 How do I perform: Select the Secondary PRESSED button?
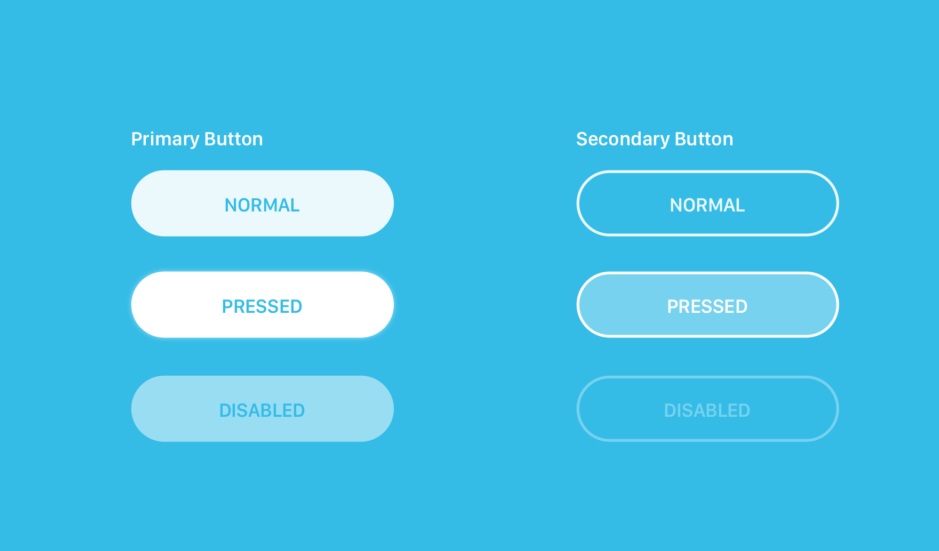click(707, 305)
